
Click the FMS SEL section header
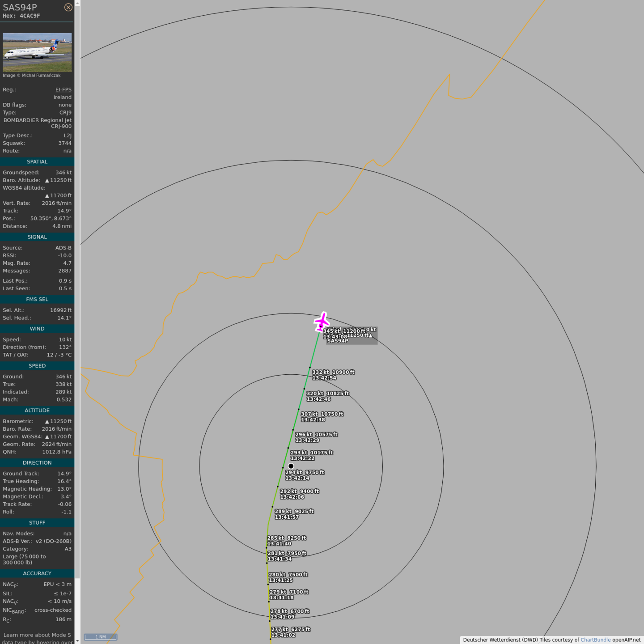click(37, 300)
